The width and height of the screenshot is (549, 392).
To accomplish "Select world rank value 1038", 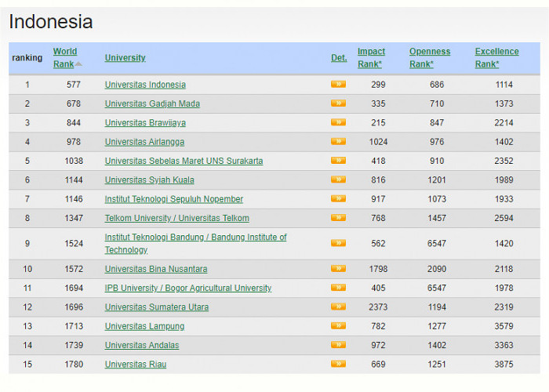I will click(74, 161).
